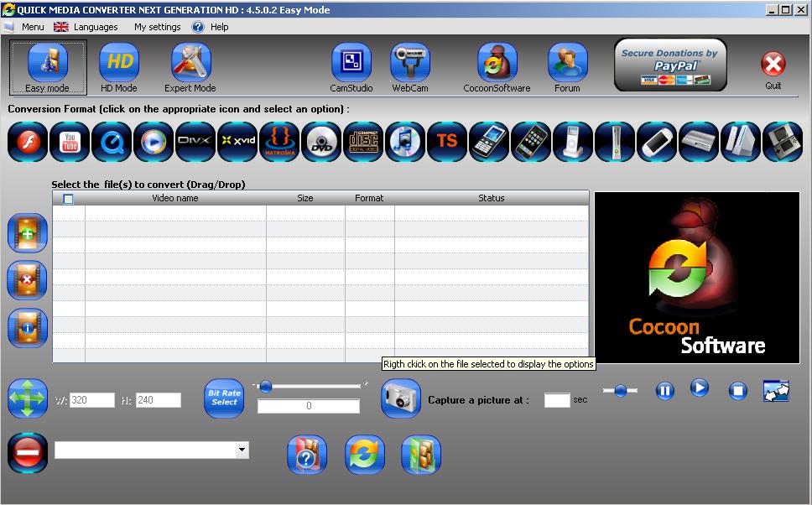The width and height of the screenshot is (812, 505).
Task: Click the film with question mark icon
Action: [307, 455]
